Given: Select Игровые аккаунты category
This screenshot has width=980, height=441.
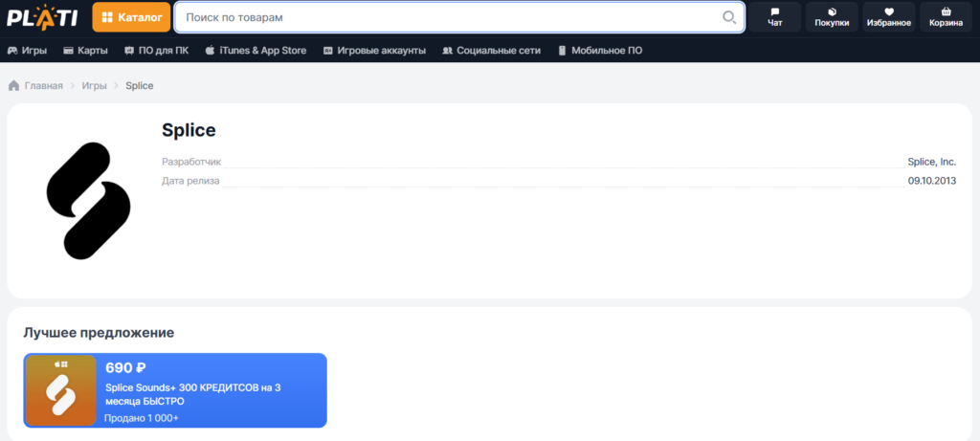Looking at the screenshot, I should pos(374,51).
